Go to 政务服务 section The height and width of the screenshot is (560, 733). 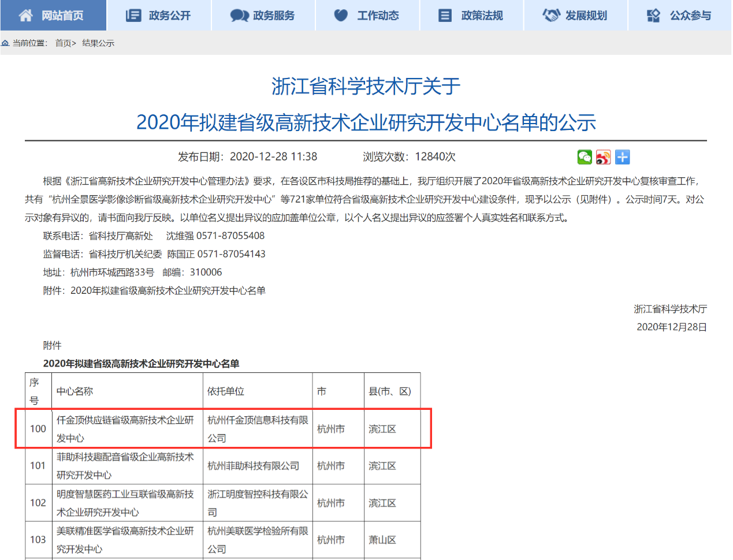[x=263, y=16]
